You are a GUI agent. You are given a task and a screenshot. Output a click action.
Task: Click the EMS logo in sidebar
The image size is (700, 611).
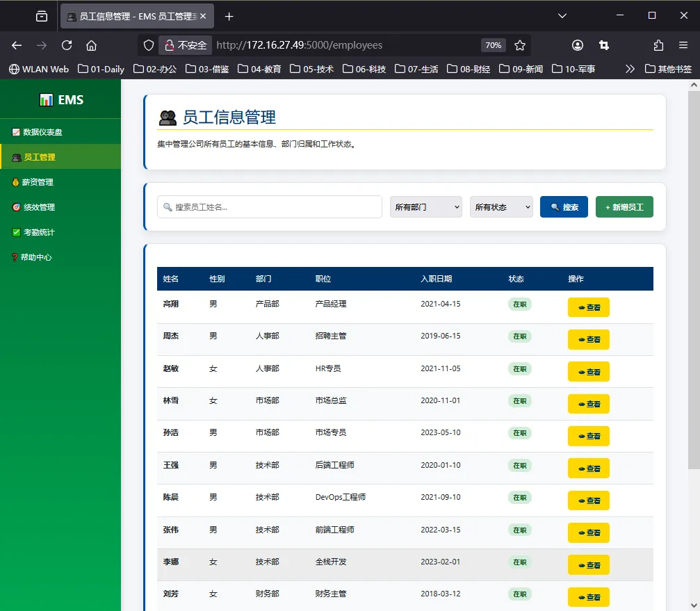[x=61, y=99]
